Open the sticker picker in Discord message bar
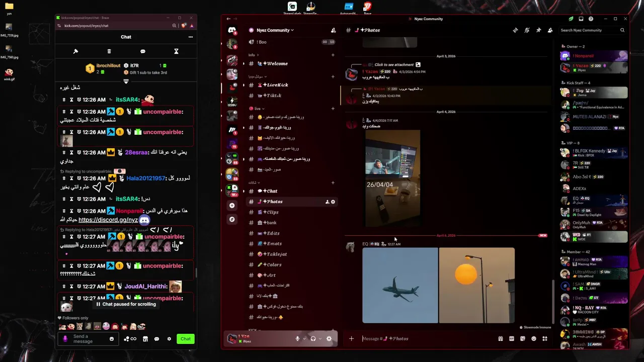This screenshot has width=644, height=362. pyautogui.click(x=523, y=338)
